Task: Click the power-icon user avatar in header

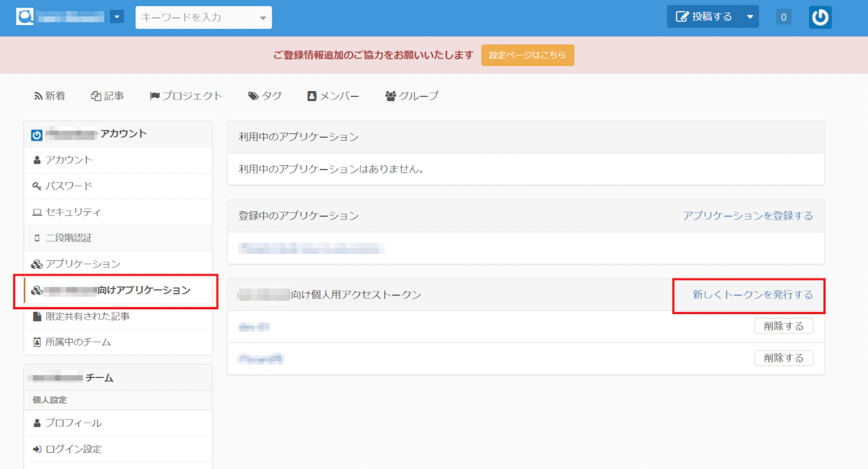Action: 820,17
